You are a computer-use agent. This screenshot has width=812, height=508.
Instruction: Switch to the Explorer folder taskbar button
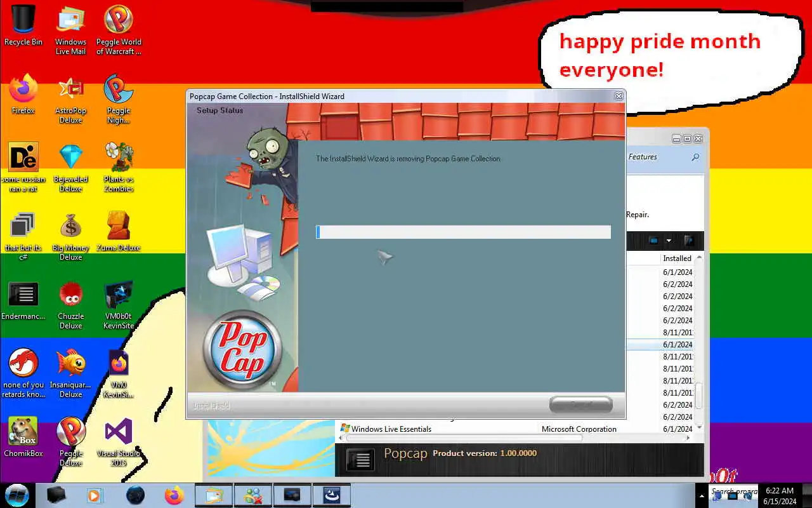point(214,495)
